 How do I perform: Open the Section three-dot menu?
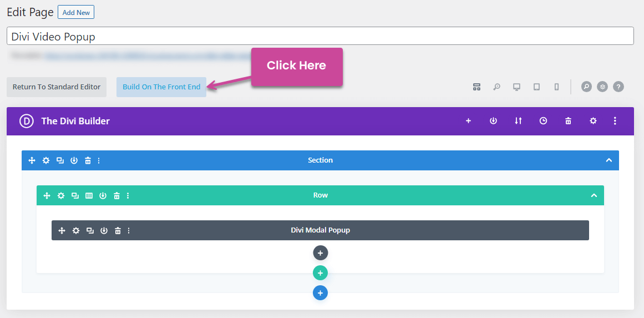pyautogui.click(x=99, y=160)
